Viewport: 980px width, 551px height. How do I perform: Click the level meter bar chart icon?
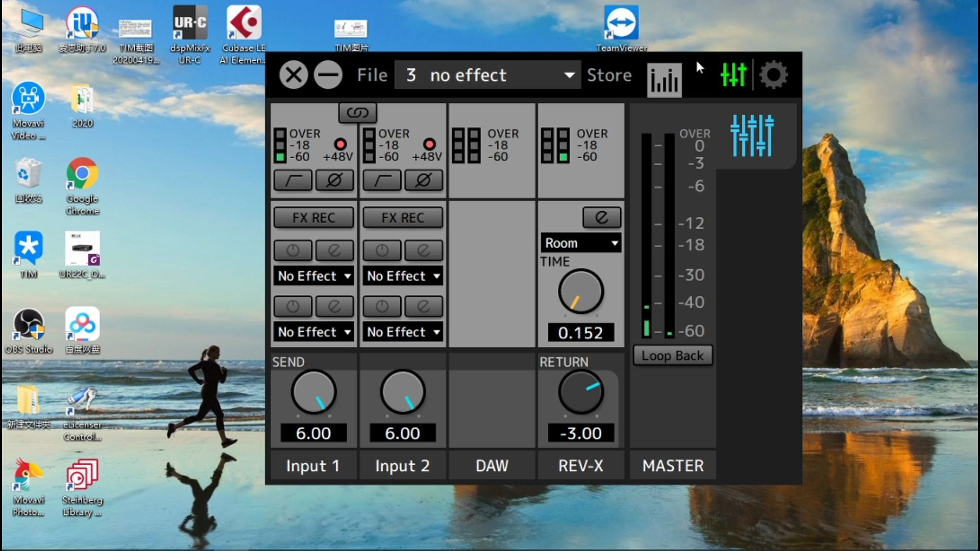point(664,74)
